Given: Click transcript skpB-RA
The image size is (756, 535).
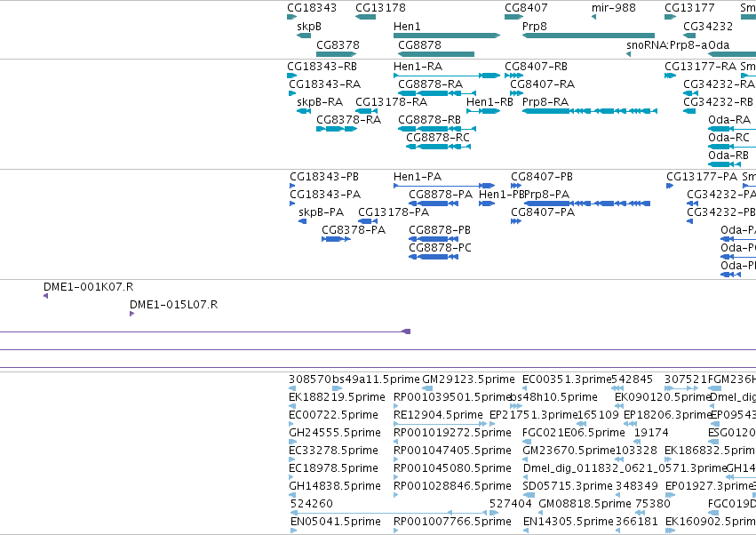Looking at the screenshot, I should click(x=304, y=111).
